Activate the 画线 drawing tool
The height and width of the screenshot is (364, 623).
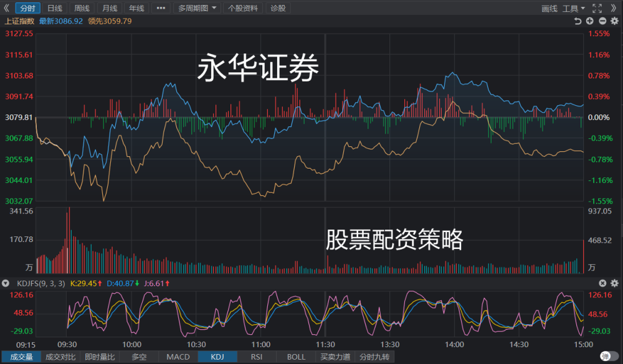[x=549, y=8]
